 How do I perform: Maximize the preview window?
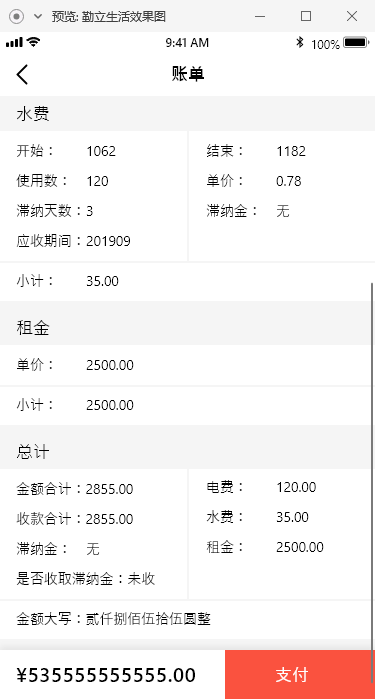[x=306, y=16]
